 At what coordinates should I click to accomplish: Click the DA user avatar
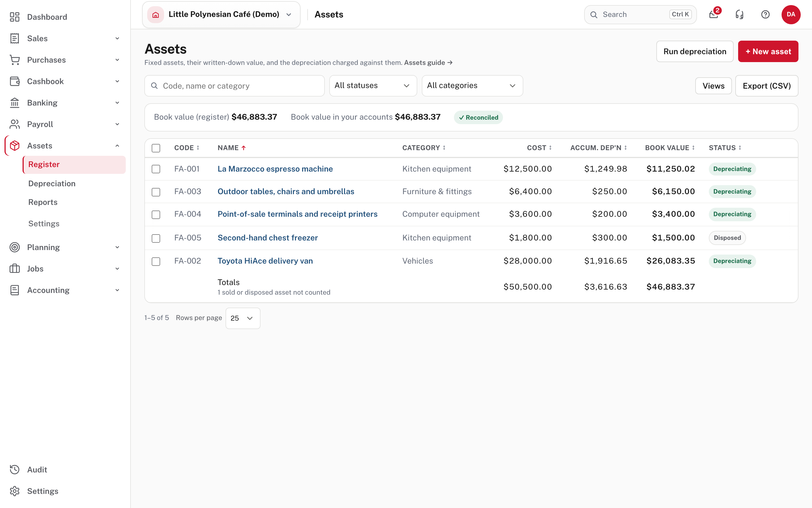[x=791, y=14]
